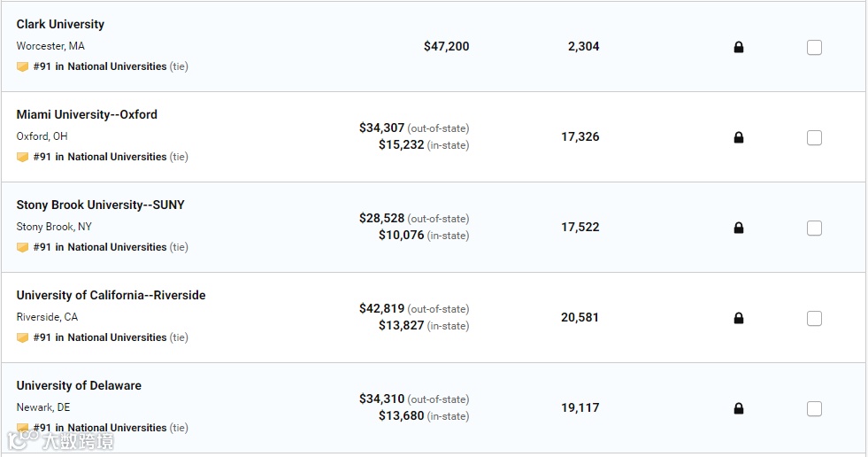View the University of Delaware profile
Viewport: 868px width, 457px height.
click(x=79, y=385)
